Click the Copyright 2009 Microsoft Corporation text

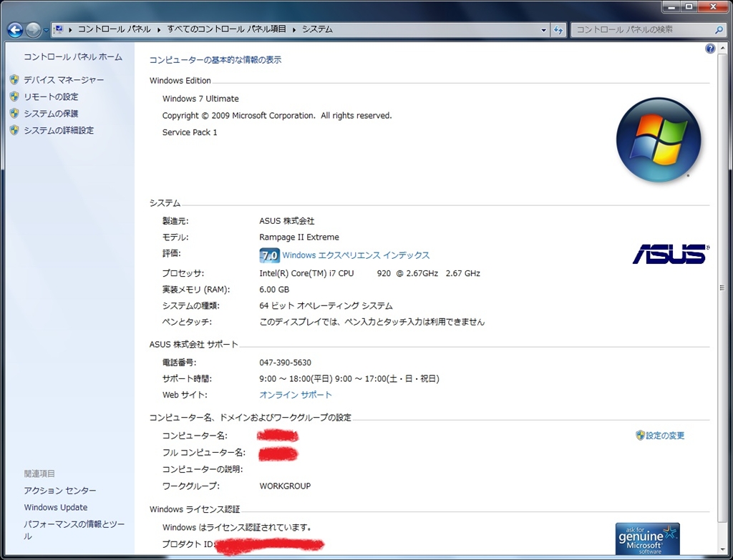tap(277, 115)
